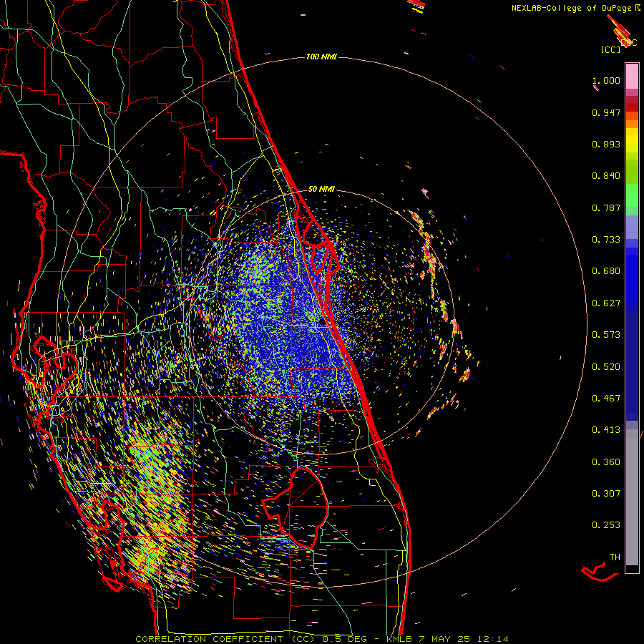Click the black radar site marker at center

(323, 323)
